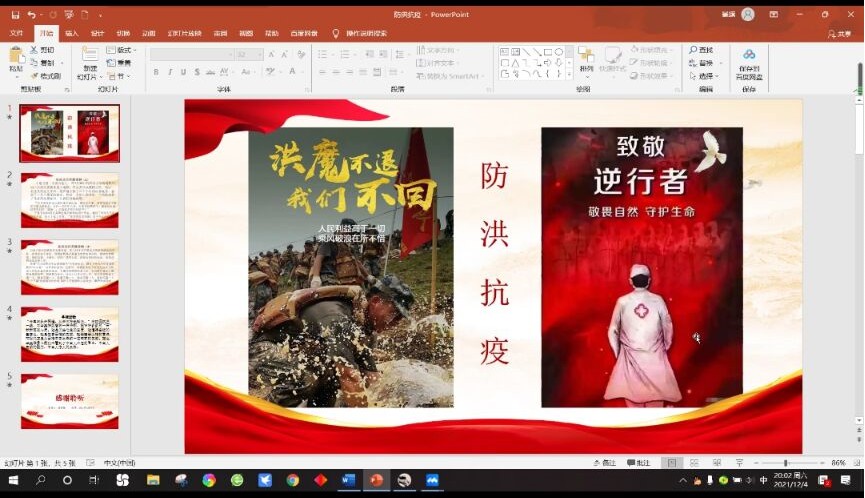Open the Select dropdown in editing group

pyautogui.click(x=704, y=76)
